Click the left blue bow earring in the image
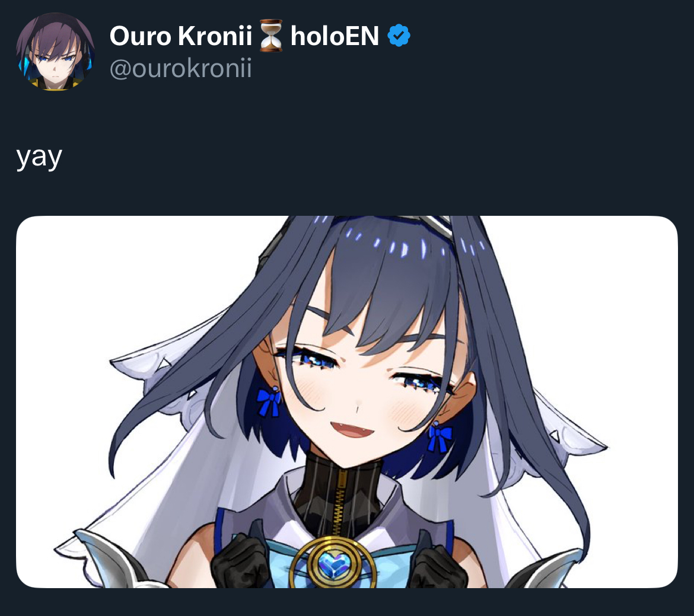This screenshot has width=694, height=616. point(270,401)
